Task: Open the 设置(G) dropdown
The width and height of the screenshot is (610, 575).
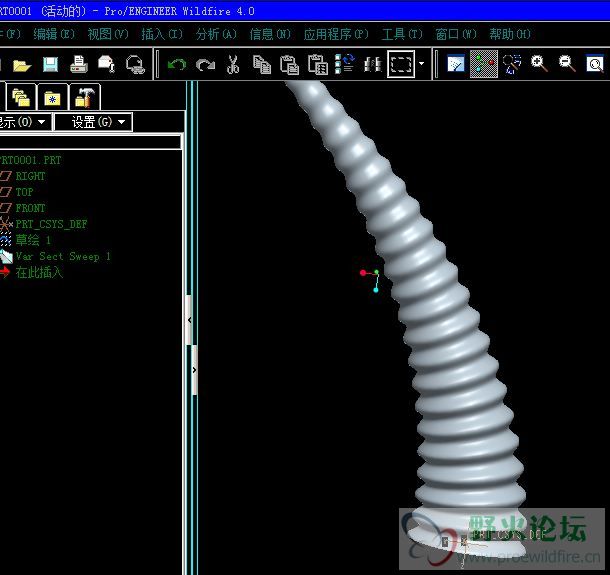Action: coord(93,122)
